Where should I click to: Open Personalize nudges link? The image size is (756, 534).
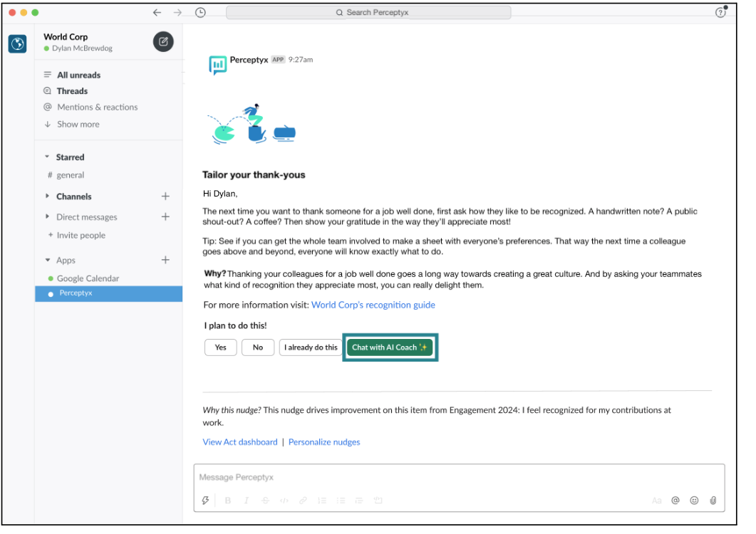(324, 442)
